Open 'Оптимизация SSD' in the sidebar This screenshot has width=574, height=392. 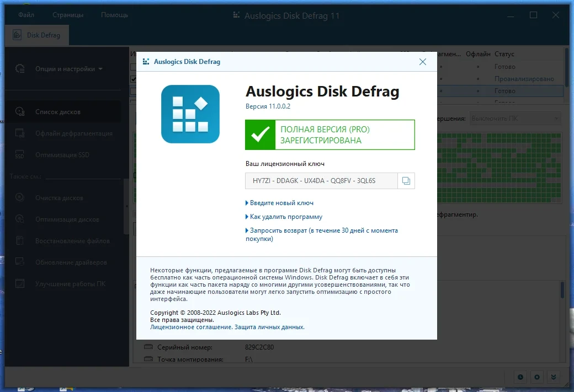coord(63,155)
